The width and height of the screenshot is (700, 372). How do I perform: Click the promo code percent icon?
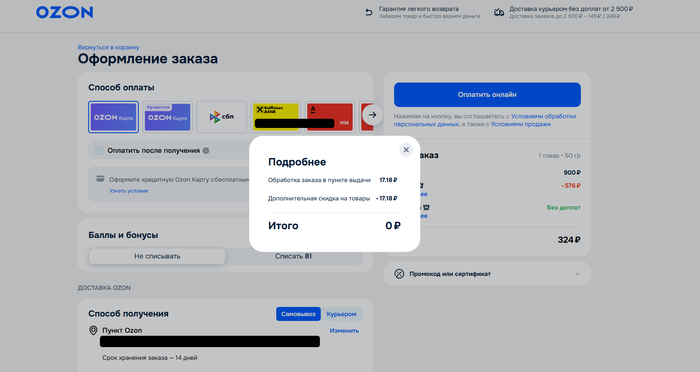point(399,274)
